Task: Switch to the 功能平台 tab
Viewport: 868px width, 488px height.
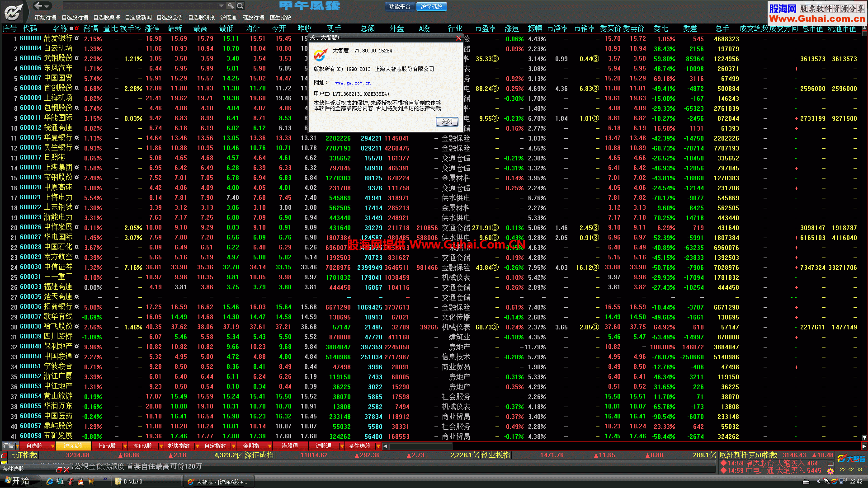Action: click(x=400, y=7)
